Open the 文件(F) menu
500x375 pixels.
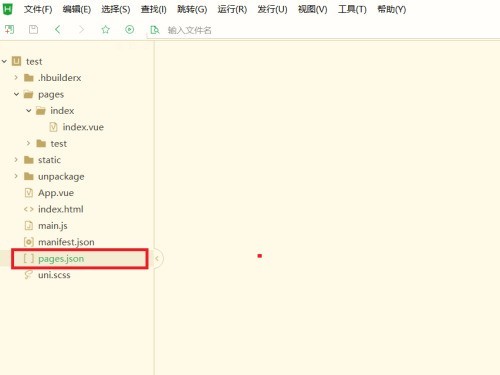[x=38, y=9]
